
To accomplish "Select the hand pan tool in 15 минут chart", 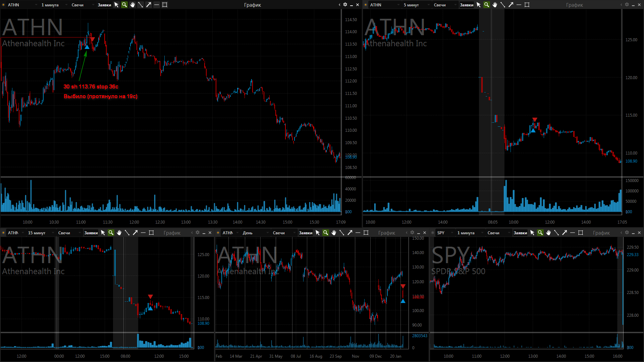I will pyautogui.click(x=119, y=233).
